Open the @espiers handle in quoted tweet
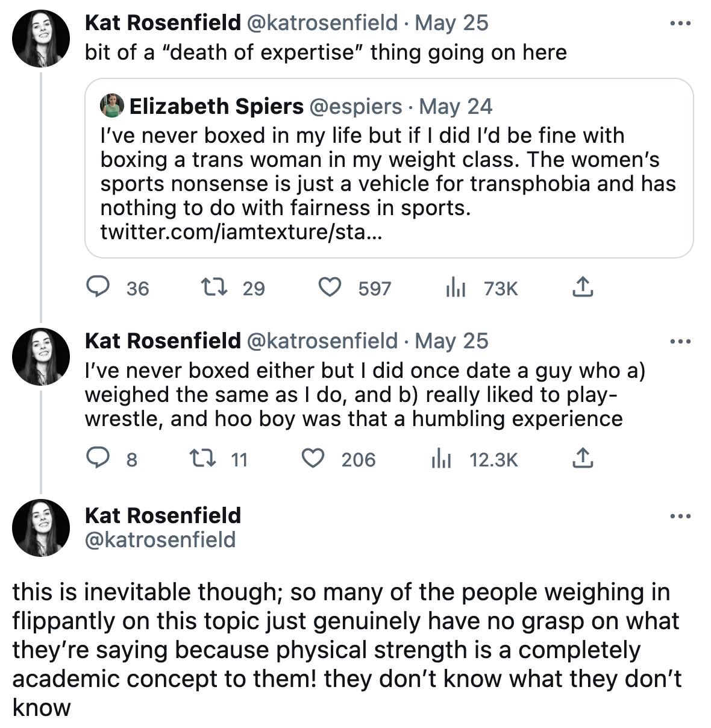Viewport: 711px width, 728px height. 355,107
